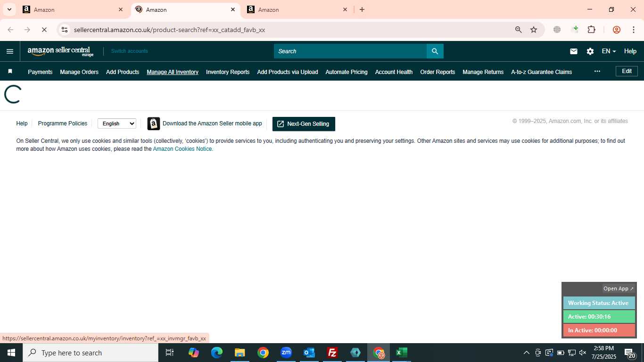Switch to the third Amazon tab
Screen dimensions: 644x362
point(297,9)
